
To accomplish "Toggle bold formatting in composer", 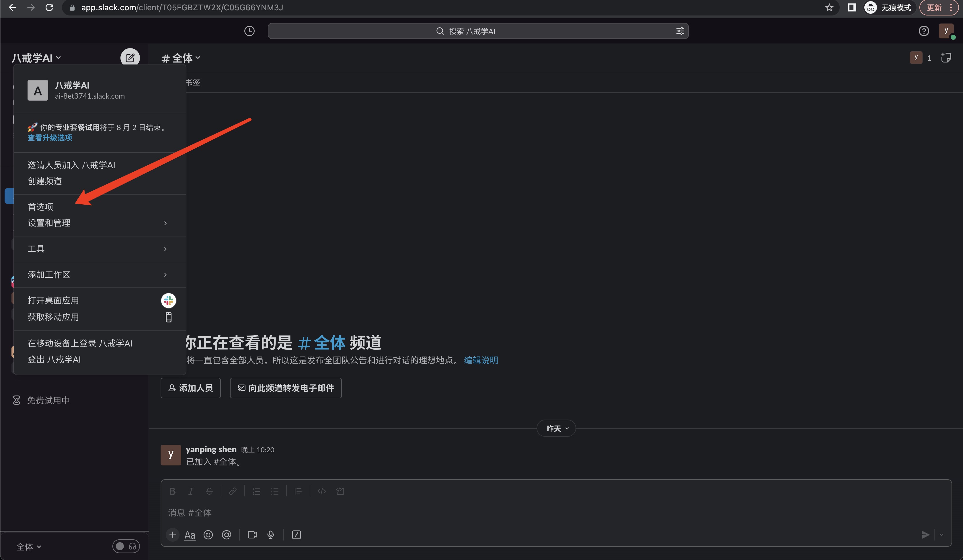I will (x=172, y=491).
